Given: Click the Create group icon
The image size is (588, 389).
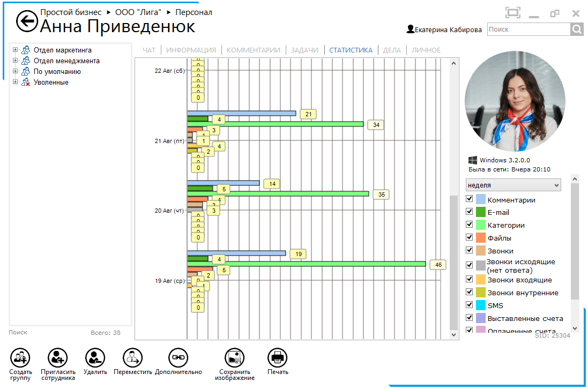Looking at the screenshot, I should click(20, 357).
